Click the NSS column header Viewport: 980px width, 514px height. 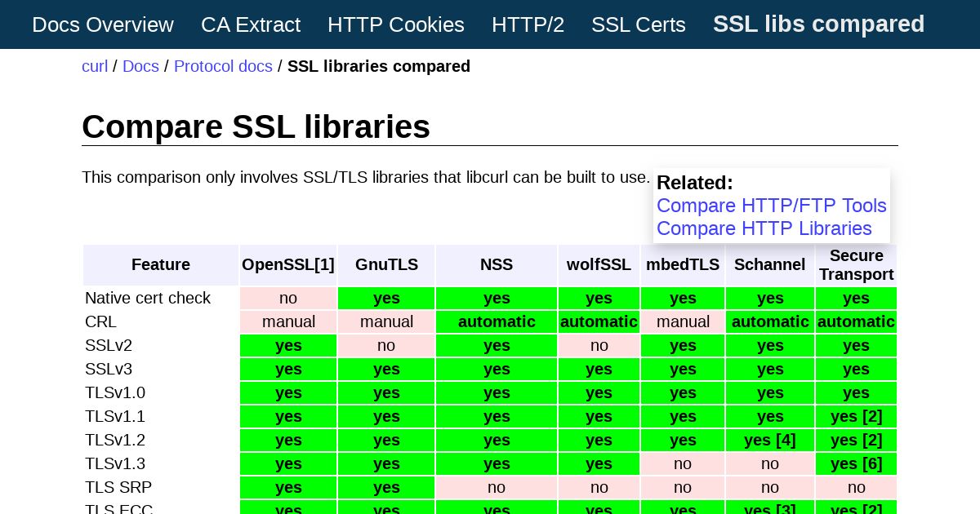click(497, 265)
